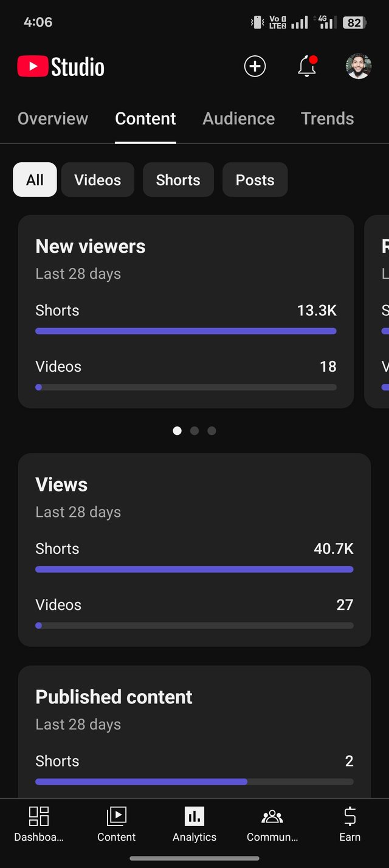Viewport: 389px width, 868px height.
Task: Tap the second carousel page dot
Action: point(194,431)
